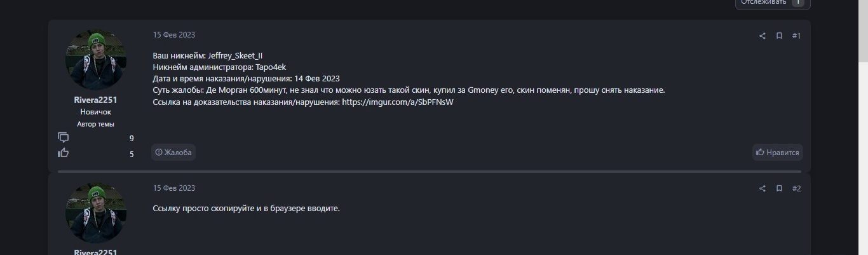Open the Rivera2251 avatar in the second post
This screenshot has width=868, height=255.
(96, 213)
